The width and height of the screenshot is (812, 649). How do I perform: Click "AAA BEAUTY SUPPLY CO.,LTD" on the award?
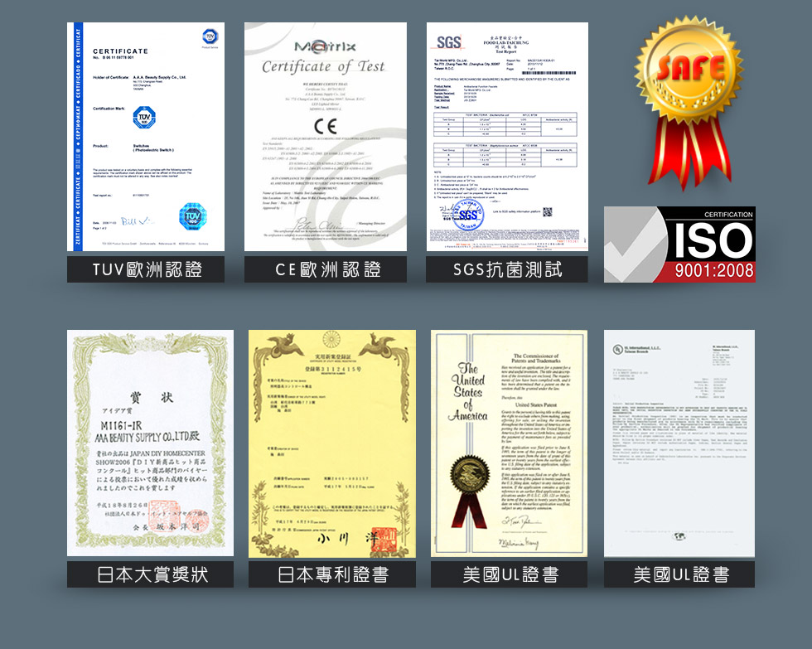[143, 438]
